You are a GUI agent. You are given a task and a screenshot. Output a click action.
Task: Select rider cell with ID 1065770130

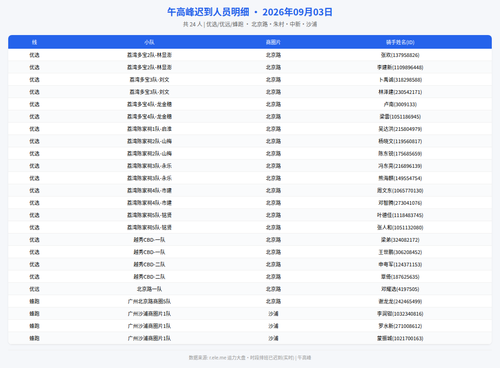(400, 191)
